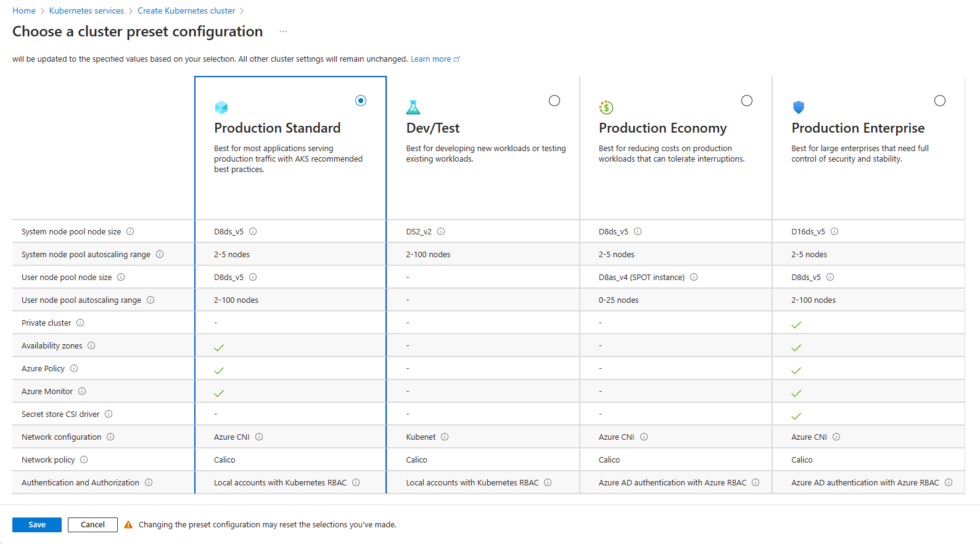980x544 pixels.
Task: Select the Production Standard radio button
Action: pyautogui.click(x=361, y=101)
